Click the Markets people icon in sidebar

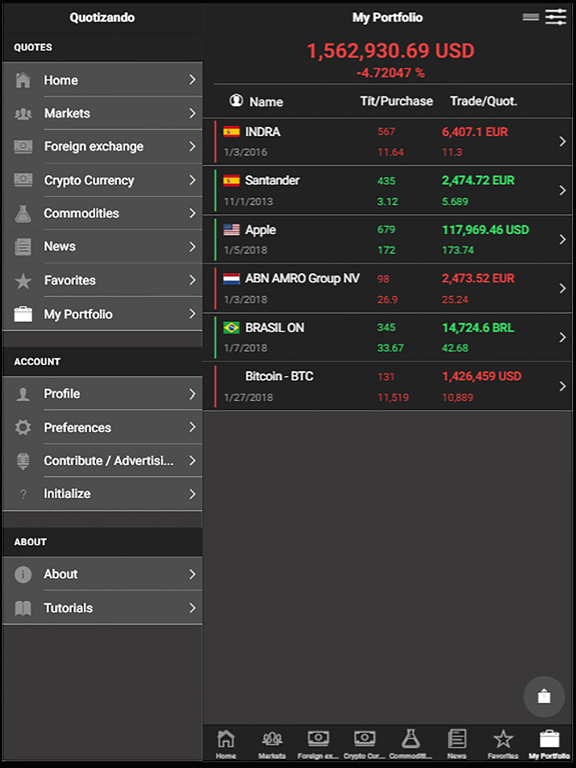point(23,114)
